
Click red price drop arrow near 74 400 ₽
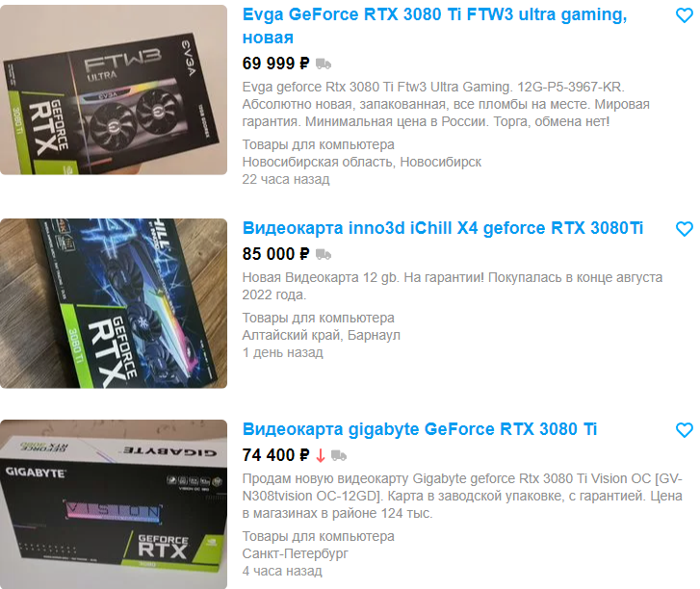tap(320, 455)
